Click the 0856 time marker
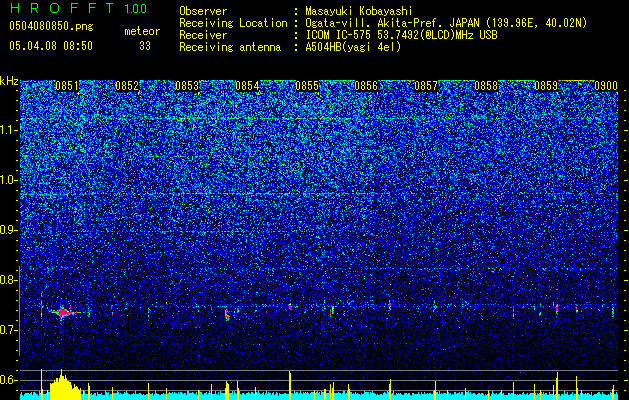This screenshot has width=629, height=400. [x=366, y=86]
